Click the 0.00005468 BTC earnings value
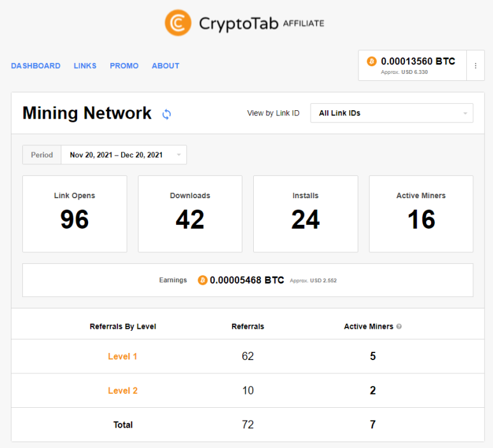Screen dimensions: 493x448 click(x=247, y=280)
